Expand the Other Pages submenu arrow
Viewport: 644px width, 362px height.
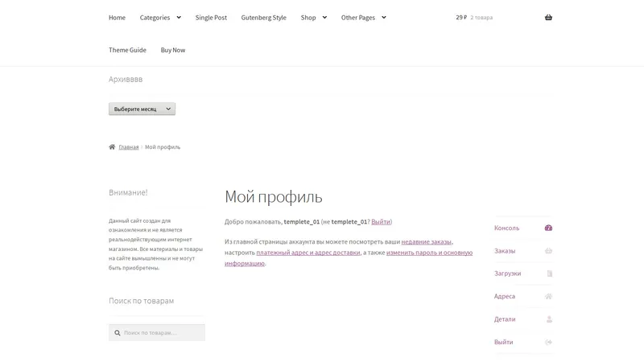tap(384, 17)
